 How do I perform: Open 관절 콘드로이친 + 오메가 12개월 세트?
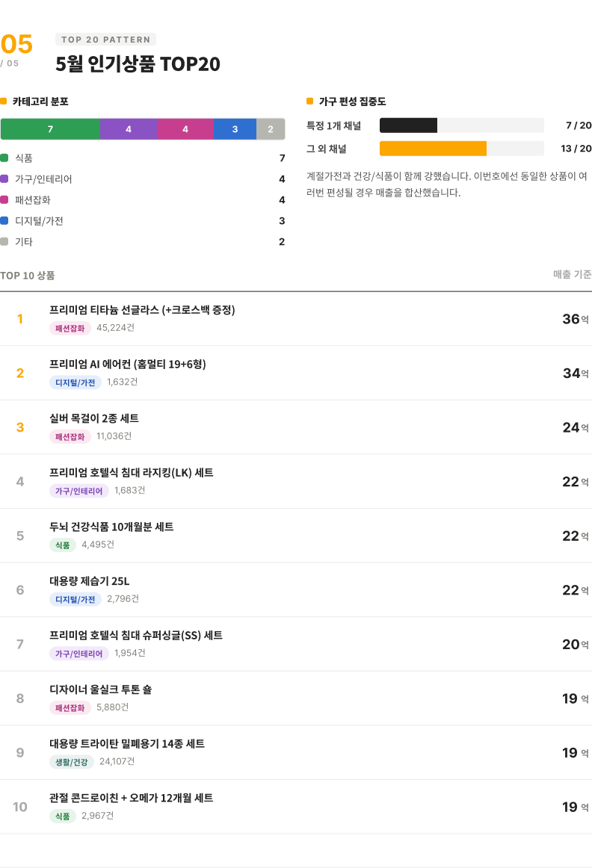[296, 807]
